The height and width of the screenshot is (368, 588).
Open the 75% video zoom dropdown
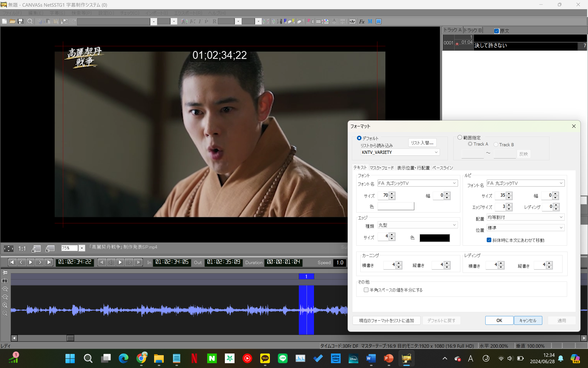pos(82,248)
